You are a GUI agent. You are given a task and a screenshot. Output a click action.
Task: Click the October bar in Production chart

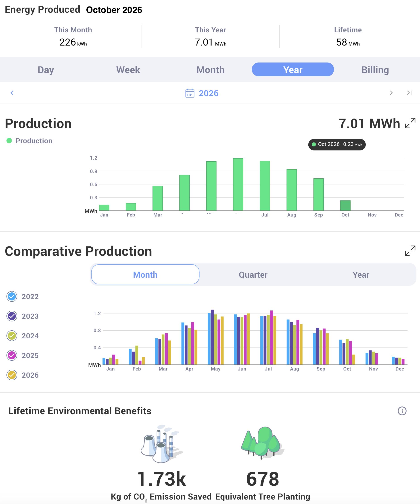(345, 206)
